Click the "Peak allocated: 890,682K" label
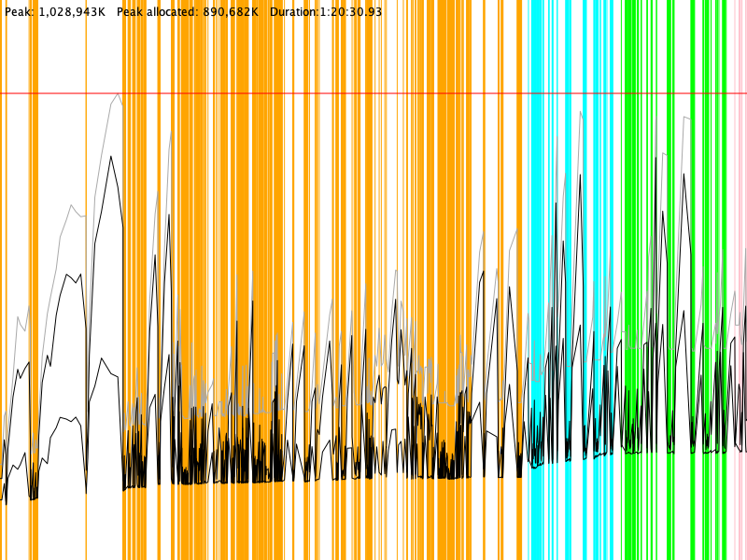Image resolution: width=747 pixels, height=560 pixels. pos(188,11)
